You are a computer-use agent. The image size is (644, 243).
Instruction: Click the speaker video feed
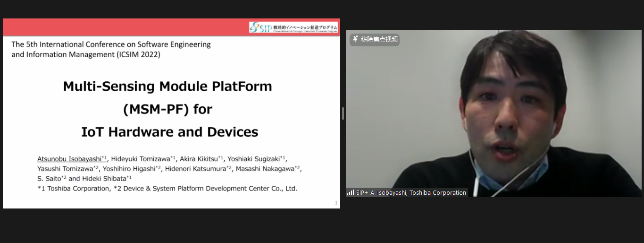pyautogui.click(x=493, y=113)
